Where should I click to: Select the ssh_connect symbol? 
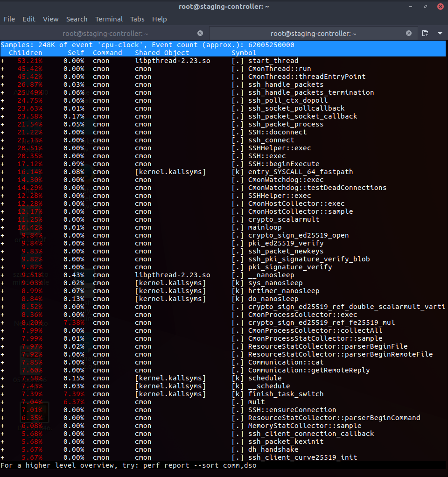[271, 140]
